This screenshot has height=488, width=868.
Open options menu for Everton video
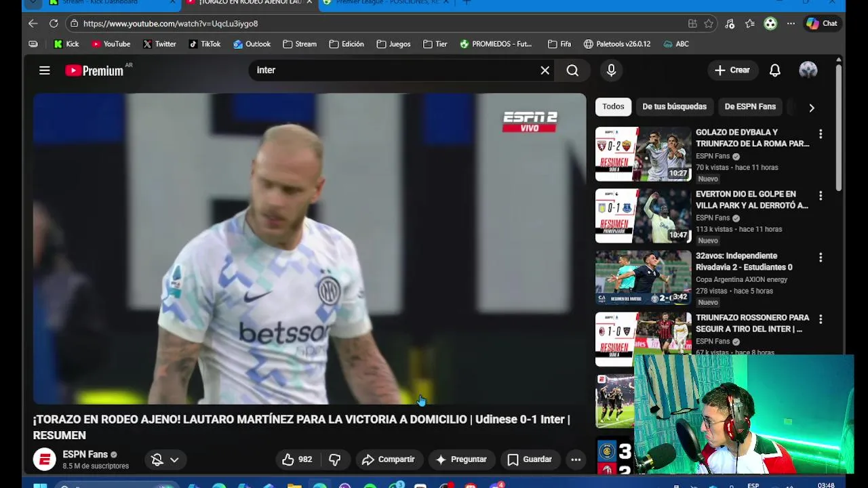tap(821, 196)
